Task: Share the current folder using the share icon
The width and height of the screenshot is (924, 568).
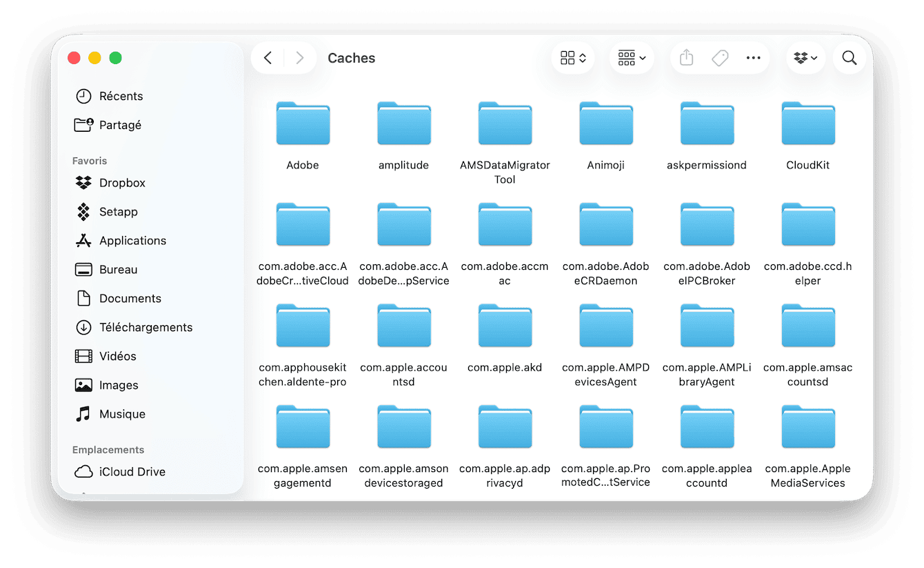Action: click(x=686, y=58)
